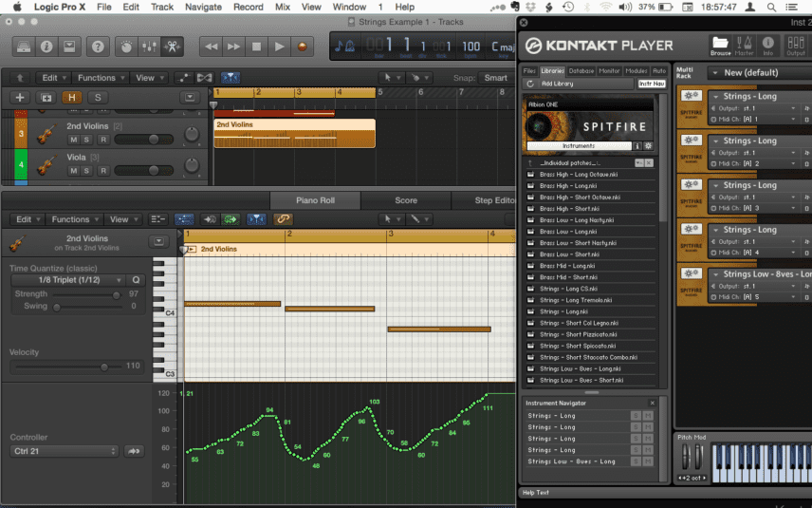The width and height of the screenshot is (812, 508).
Task: Start recording with Record button
Action: coord(302,47)
